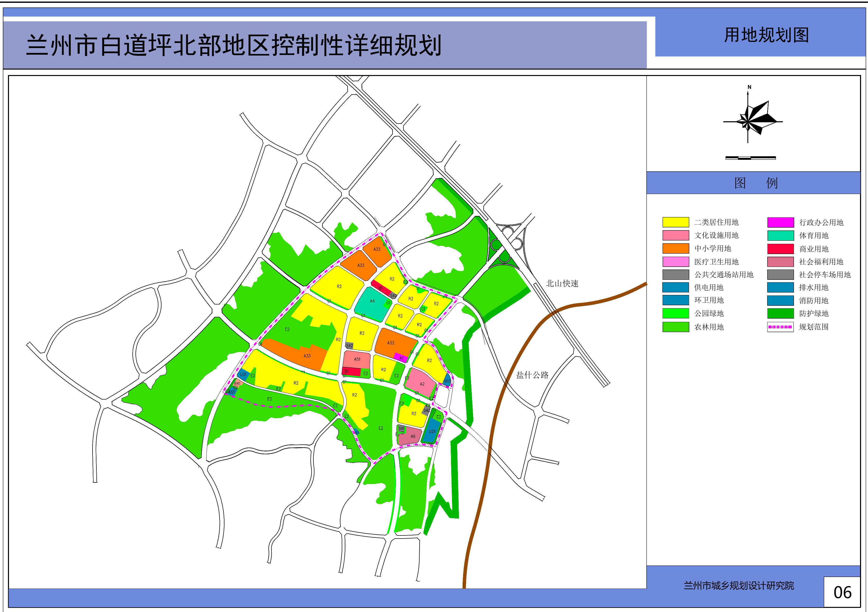Image resolution: width=868 pixels, height=612 pixels.
Task: Select the magenta 行政办公用地 legend swatch
Action: 780,222
